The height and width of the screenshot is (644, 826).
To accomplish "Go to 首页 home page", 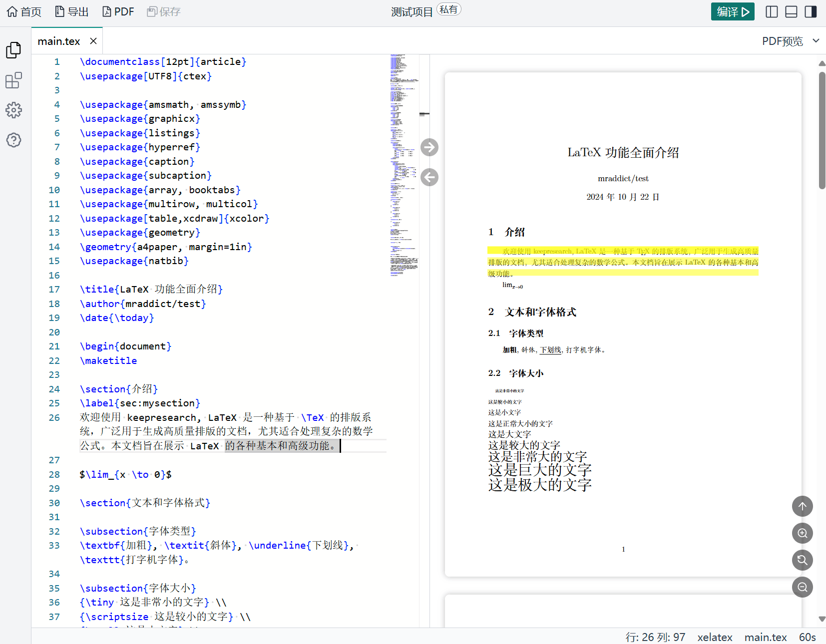I will [23, 11].
